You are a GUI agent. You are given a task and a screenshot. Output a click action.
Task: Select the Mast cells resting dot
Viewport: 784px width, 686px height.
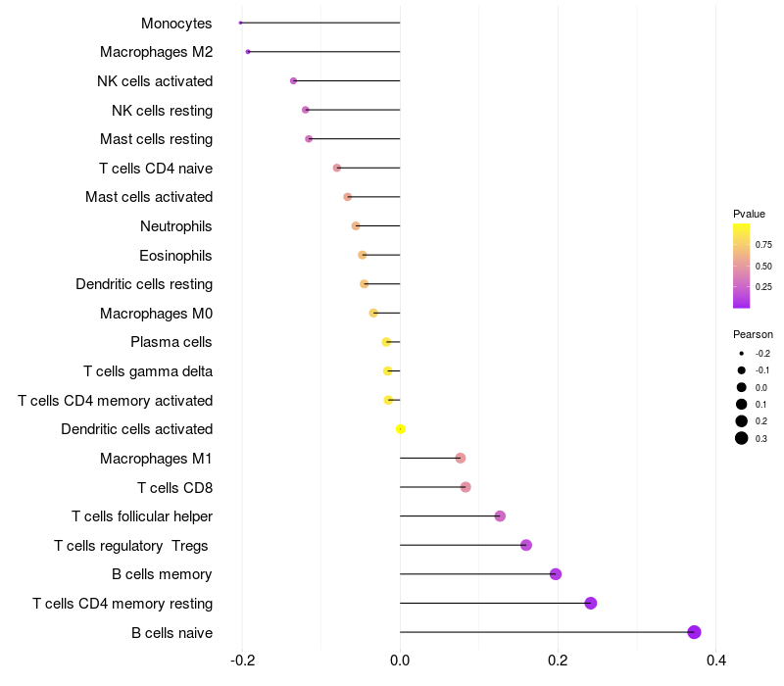(x=309, y=138)
